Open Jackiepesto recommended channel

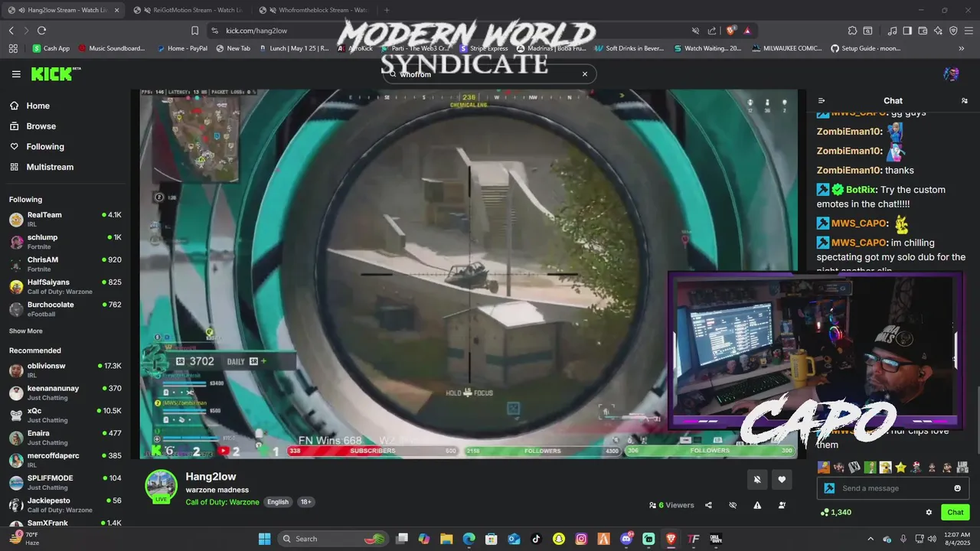tap(65, 504)
